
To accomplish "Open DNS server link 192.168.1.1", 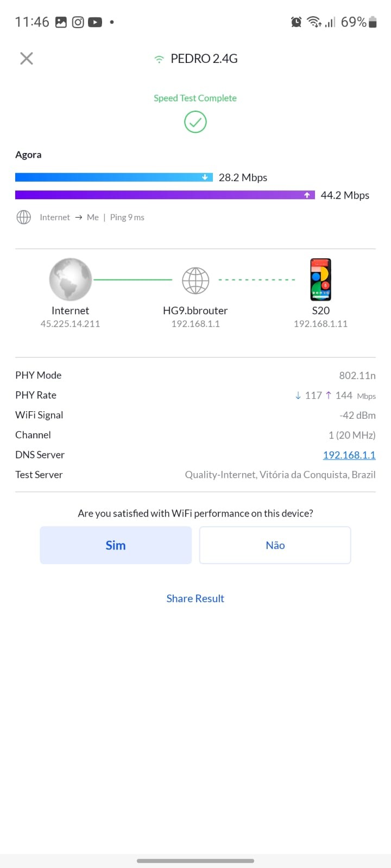I will point(349,455).
